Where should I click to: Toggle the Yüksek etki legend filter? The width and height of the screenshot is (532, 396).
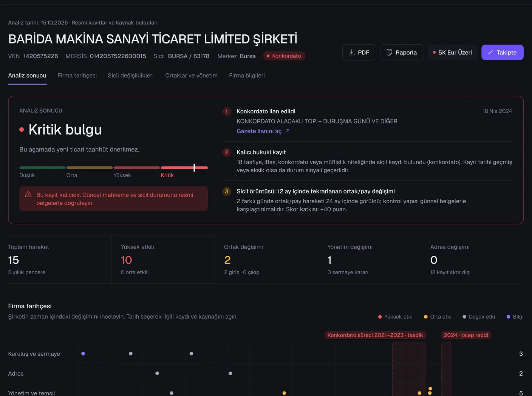tap(395, 317)
